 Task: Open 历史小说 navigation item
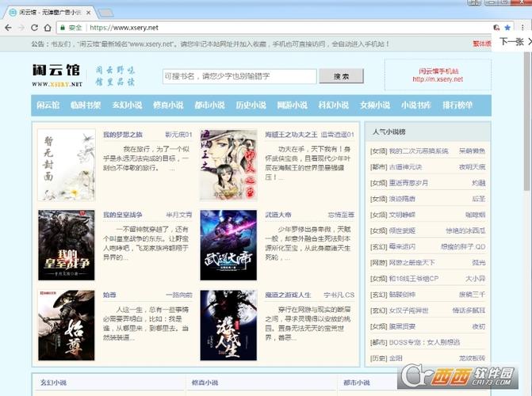pos(251,105)
